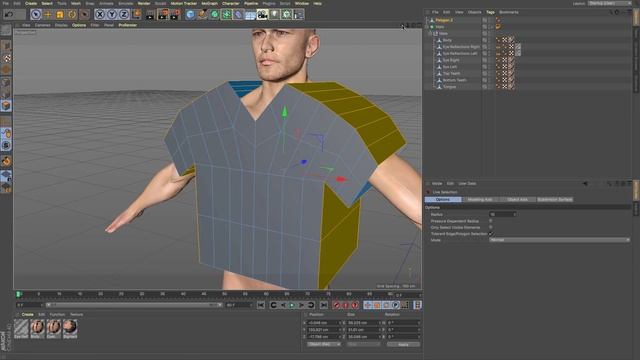
Task: Open material manager Create menu
Action: [x=27, y=315]
